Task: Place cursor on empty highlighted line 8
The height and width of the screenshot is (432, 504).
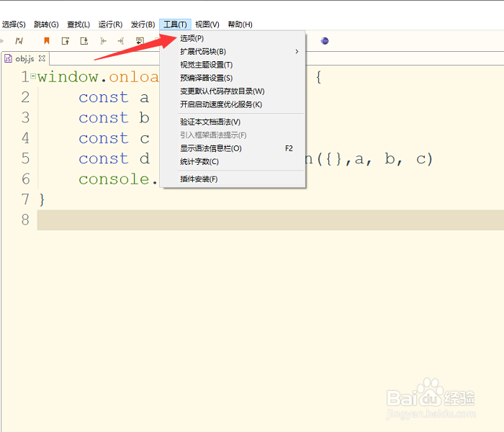Action: [270, 220]
